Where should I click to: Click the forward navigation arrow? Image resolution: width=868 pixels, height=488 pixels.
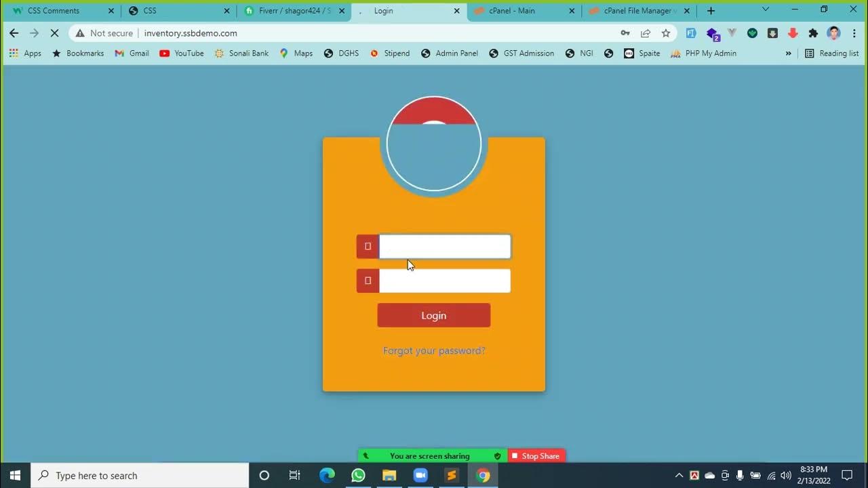point(35,33)
